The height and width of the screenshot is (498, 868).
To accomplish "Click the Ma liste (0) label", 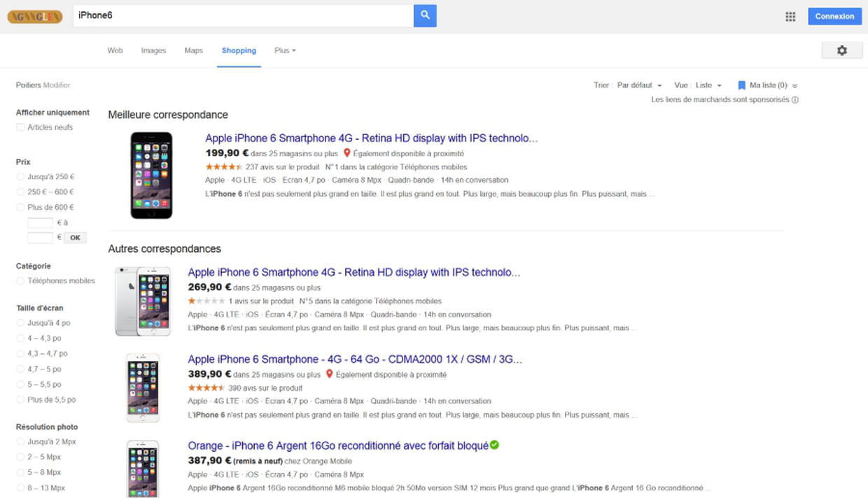I will (768, 85).
